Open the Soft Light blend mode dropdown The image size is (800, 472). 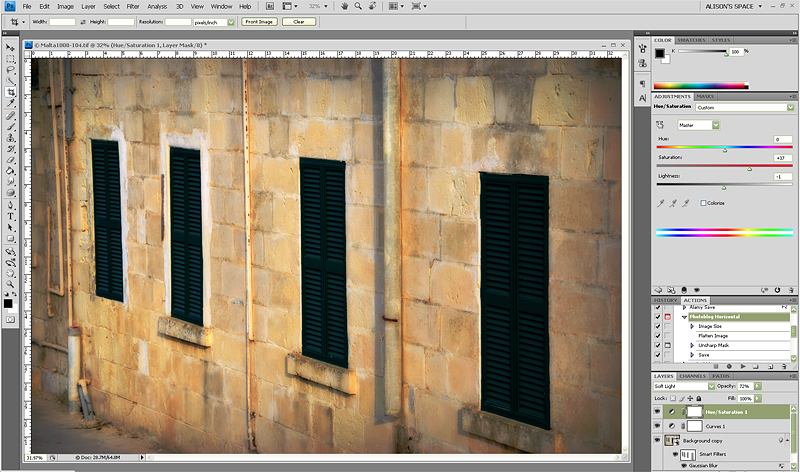[680, 385]
